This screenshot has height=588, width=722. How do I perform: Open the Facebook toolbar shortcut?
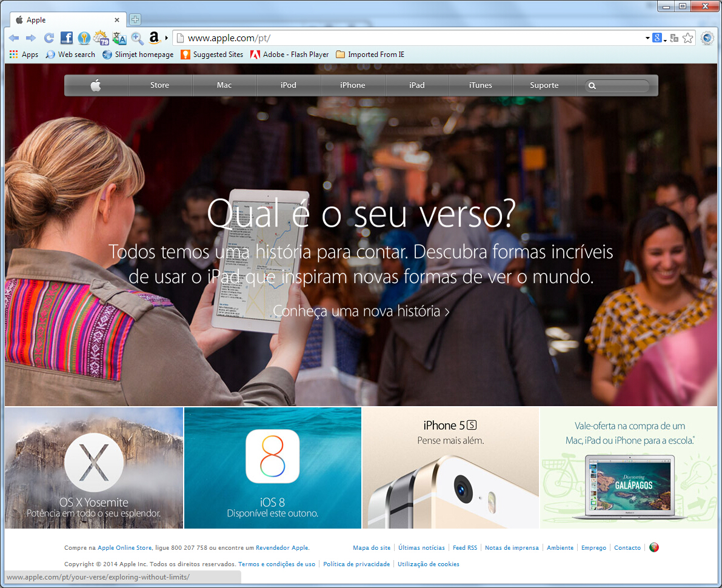click(x=67, y=38)
